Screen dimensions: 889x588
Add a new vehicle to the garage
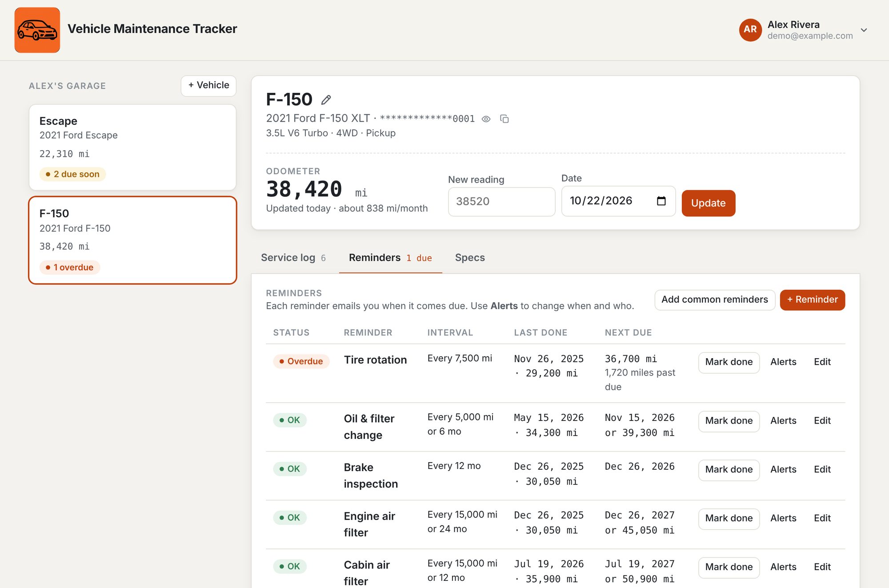(208, 85)
